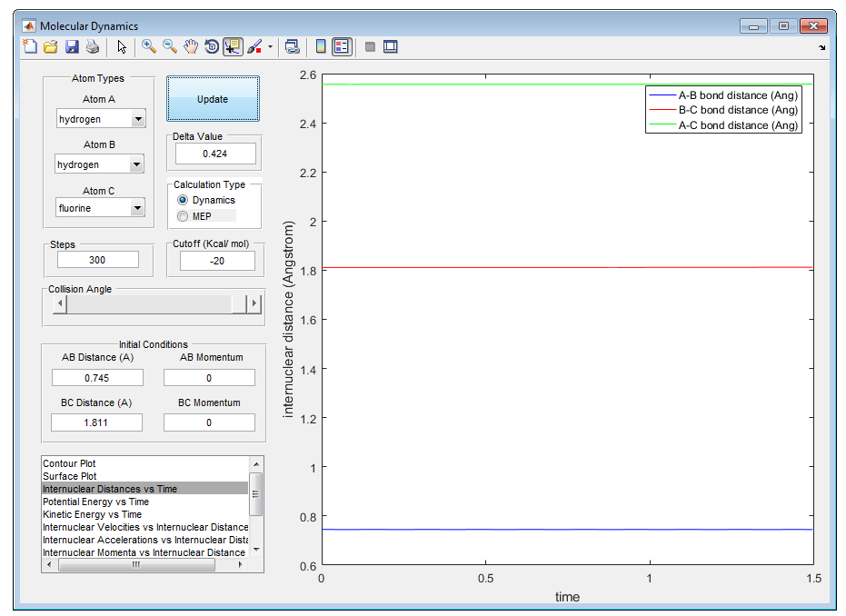Activate the Pan hand tool
The image size is (846, 616).
tap(191, 47)
